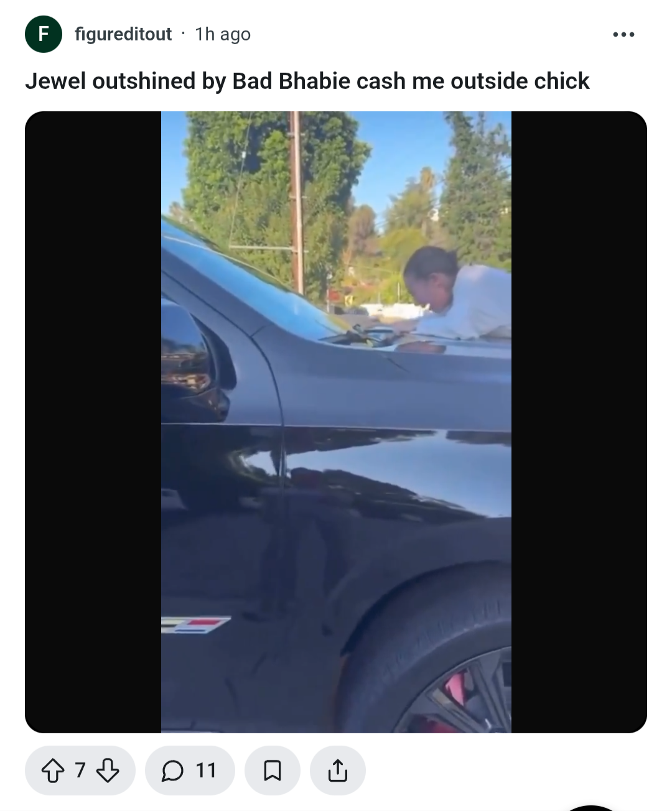Tap left black bar of video
Image resolution: width=672 pixels, height=811 pixels.
click(93, 422)
